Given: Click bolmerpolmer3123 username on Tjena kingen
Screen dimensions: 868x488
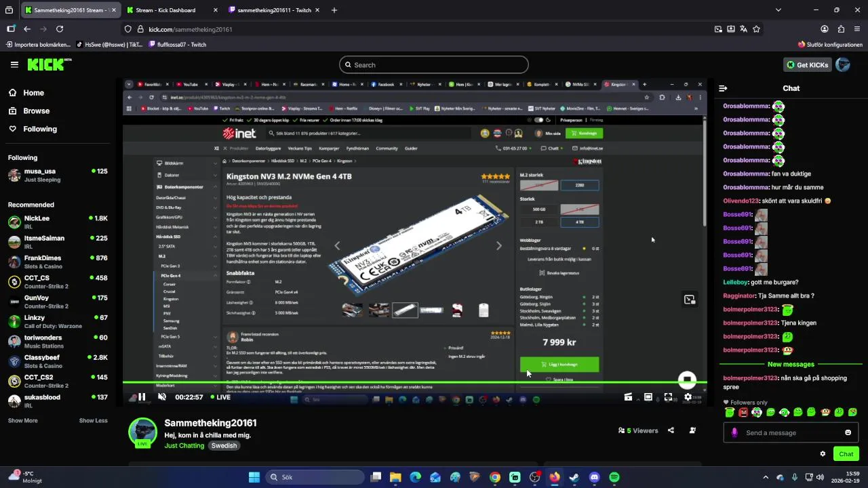Looking at the screenshot, I should click(x=750, y=323).
